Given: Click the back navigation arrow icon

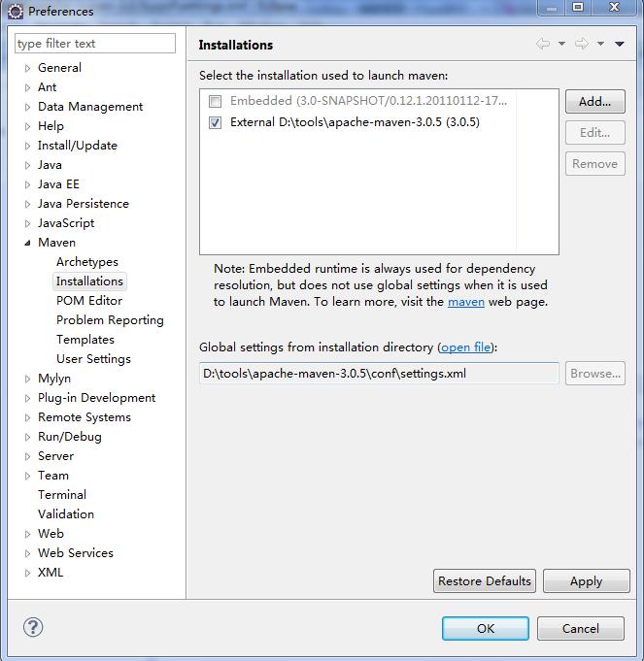Looking at the screenshot, I should pyautogui.click(x=543, y=44).
